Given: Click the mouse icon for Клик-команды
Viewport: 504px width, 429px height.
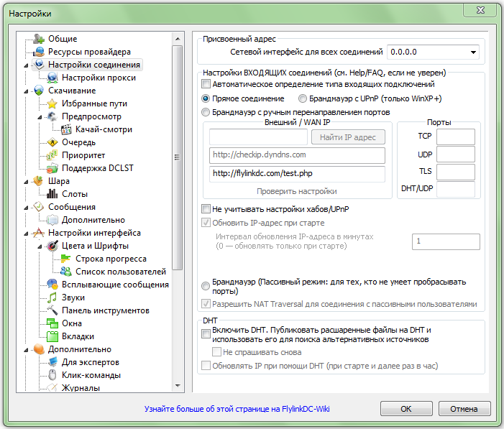Looking at the screenshot, I should click(52, 375).
